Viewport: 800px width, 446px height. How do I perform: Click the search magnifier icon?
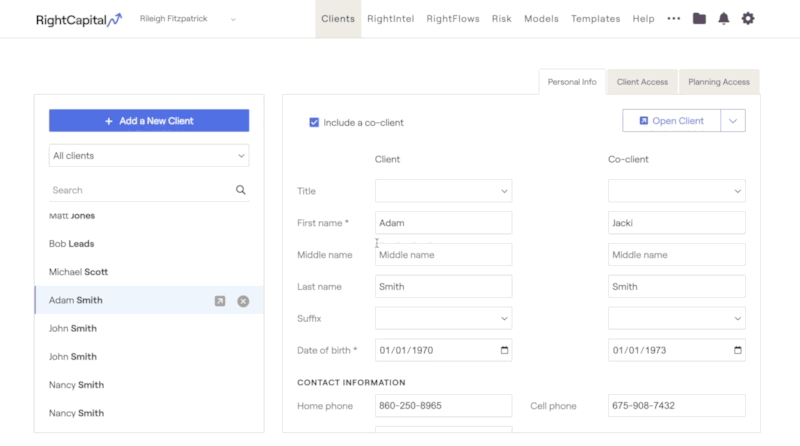click(x=241, y=190)
